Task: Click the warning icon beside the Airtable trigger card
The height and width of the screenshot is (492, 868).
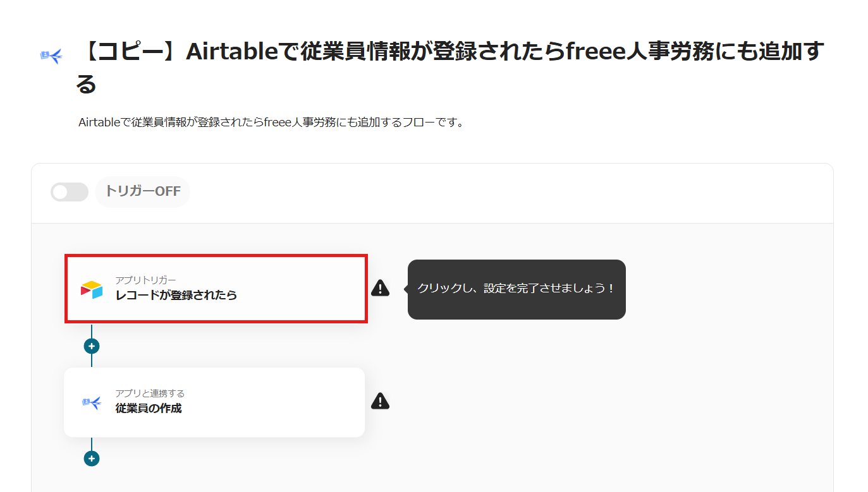Action: click(x=380, y=288)
